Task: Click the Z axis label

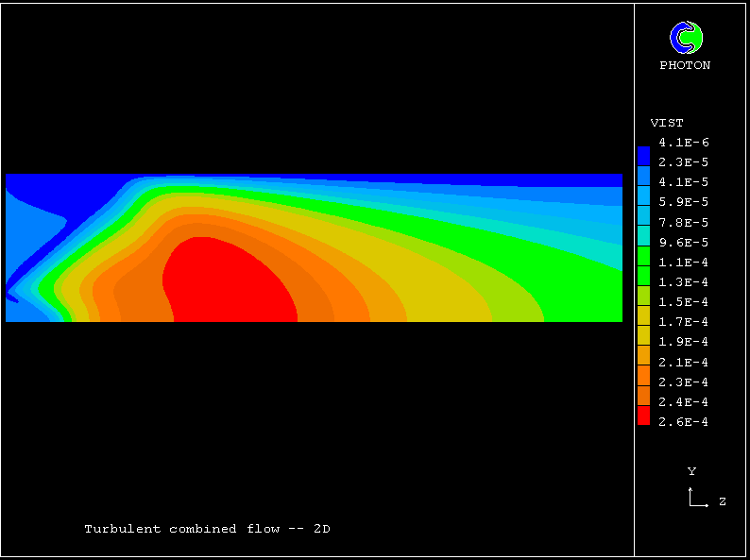Action: tap(722, 501)
